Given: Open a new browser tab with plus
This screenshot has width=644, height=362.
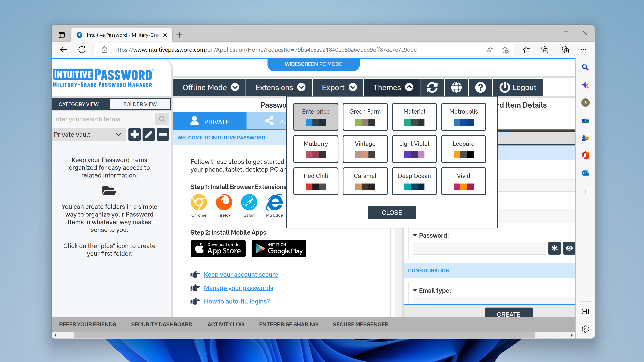Looking at the screenshot, I should pyautogui.click(x=179, y=35).
